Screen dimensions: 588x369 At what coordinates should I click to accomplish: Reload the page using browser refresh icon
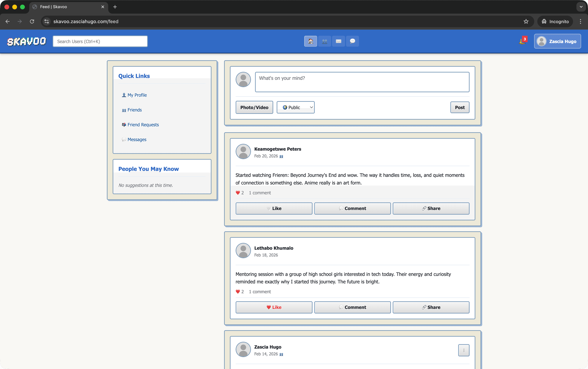tap(32, 21)
